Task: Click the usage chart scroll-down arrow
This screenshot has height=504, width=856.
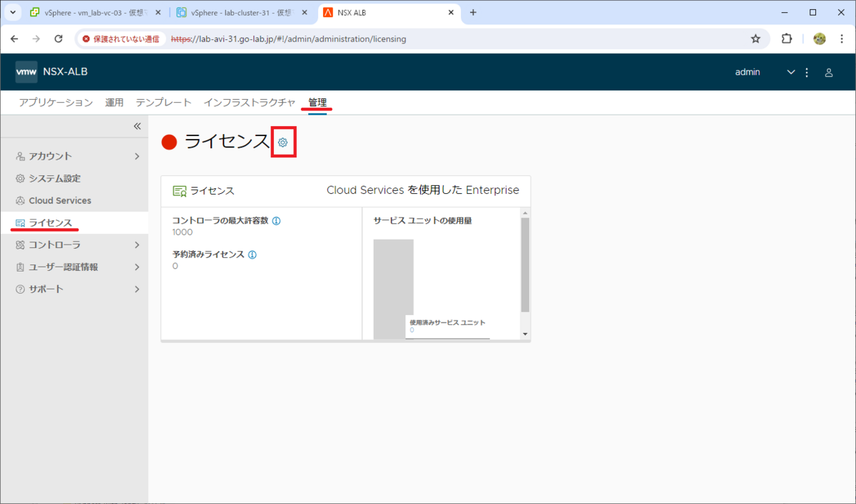Action: click(x=525, y=334)
